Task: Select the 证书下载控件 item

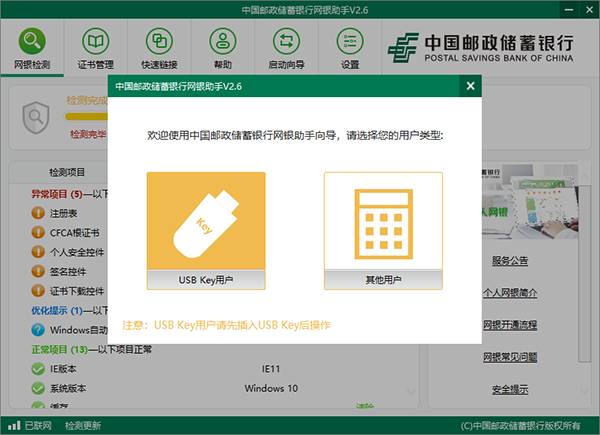Action: (x=77, y=291)
